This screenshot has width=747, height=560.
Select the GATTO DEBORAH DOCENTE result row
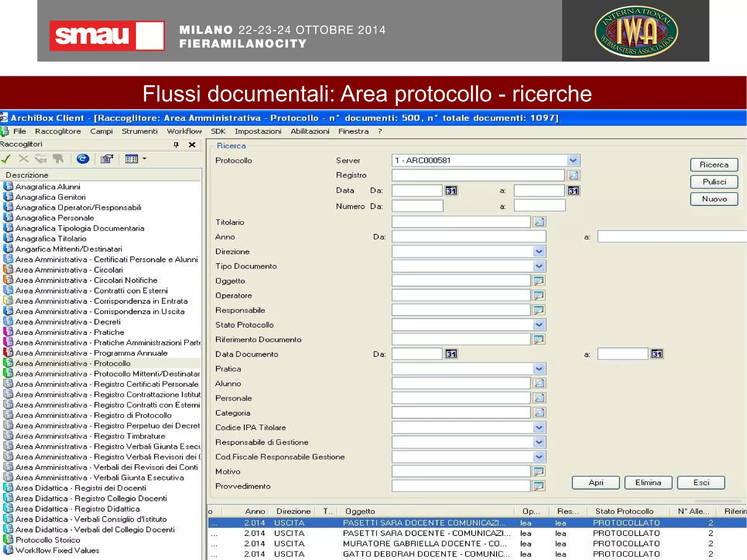point(477,554)
